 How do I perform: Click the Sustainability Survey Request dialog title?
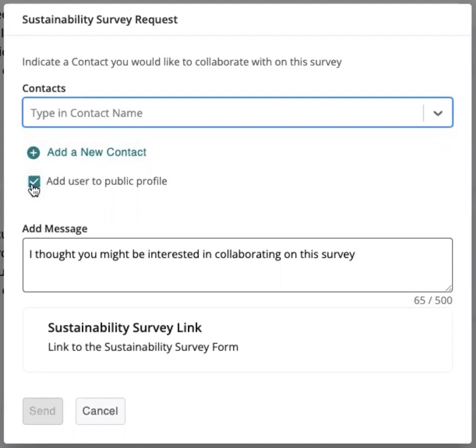pyautogui.click(x=100, y=20)
